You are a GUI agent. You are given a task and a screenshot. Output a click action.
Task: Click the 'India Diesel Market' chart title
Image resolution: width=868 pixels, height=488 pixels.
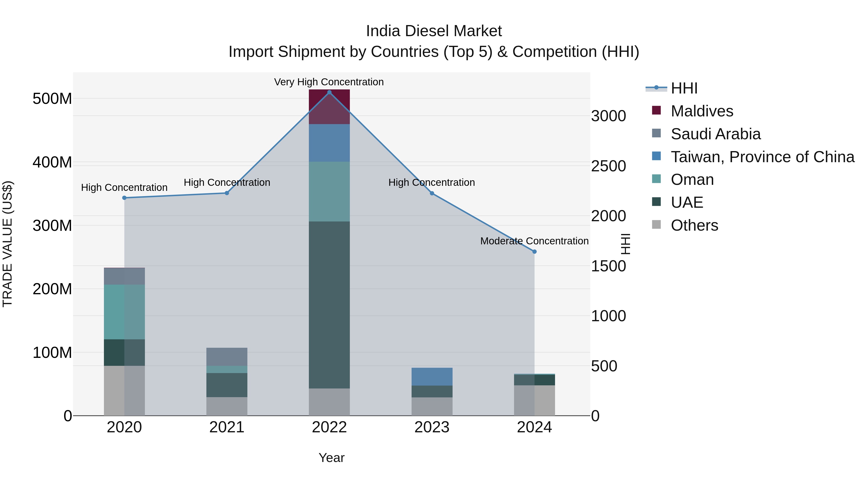pyautogui.click(x=434, y=31)
